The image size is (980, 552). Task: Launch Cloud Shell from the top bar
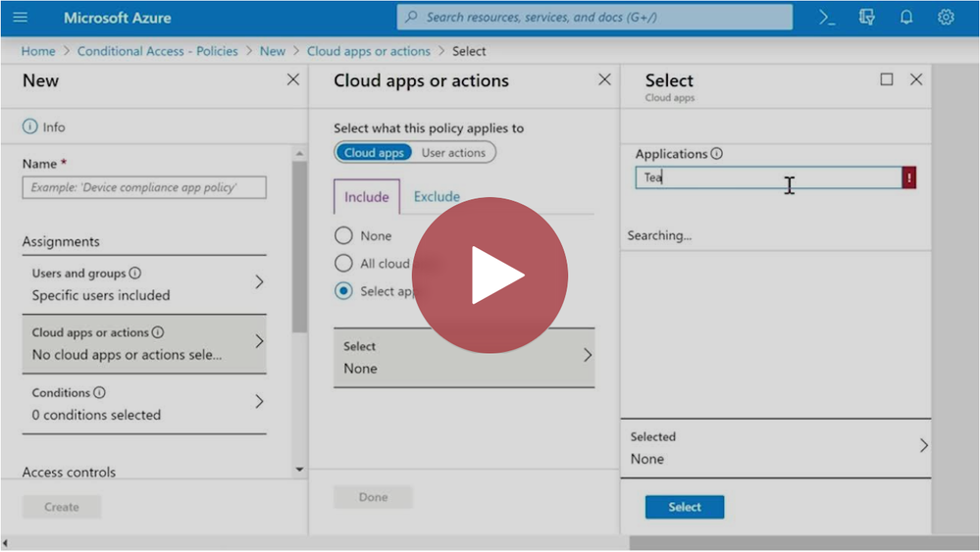pos(827,18)
